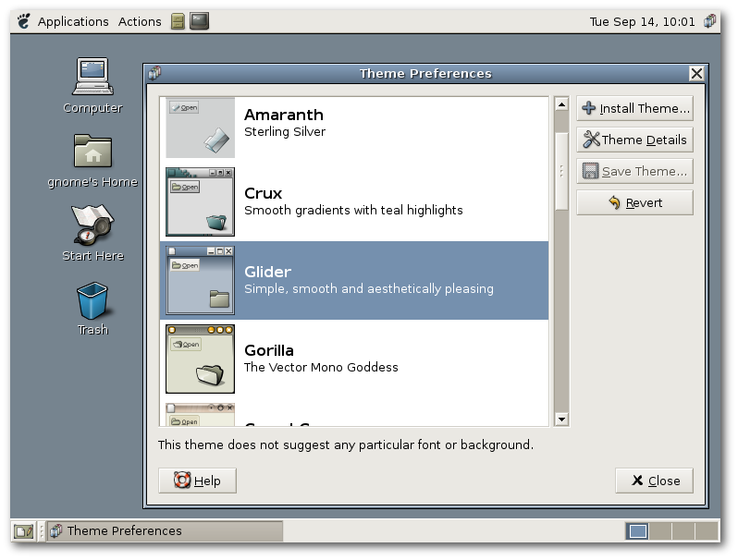
Task: Click the theme list scrollbar thumb
Action: [x=561, y=171]
